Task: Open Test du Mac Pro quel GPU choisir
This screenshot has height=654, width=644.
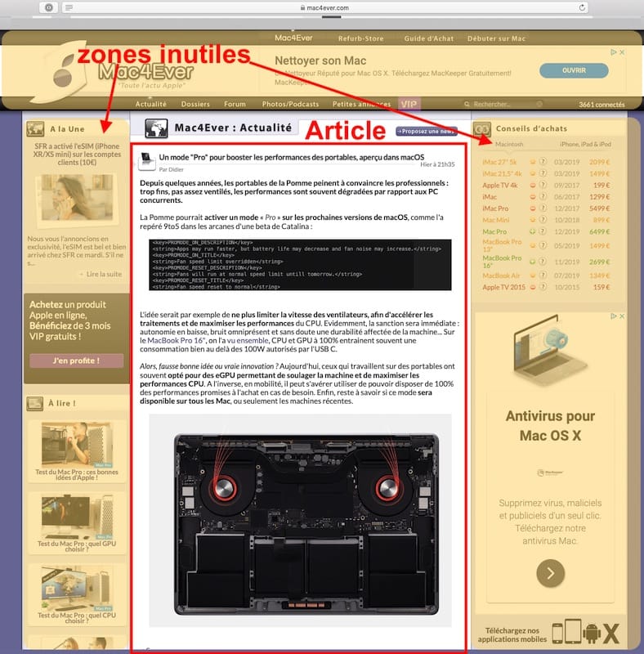Action: (x=77, y=546)
